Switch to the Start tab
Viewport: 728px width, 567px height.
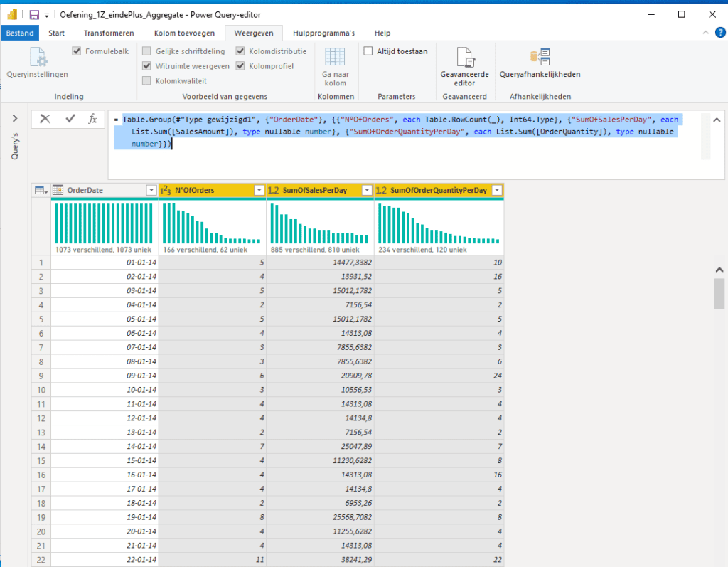[57, 33]
